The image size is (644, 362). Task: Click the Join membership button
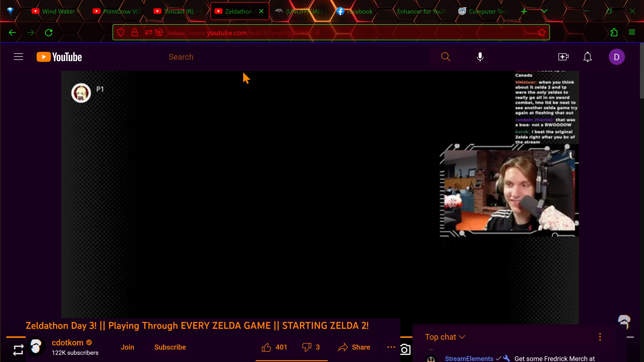(x=127, y=347)
